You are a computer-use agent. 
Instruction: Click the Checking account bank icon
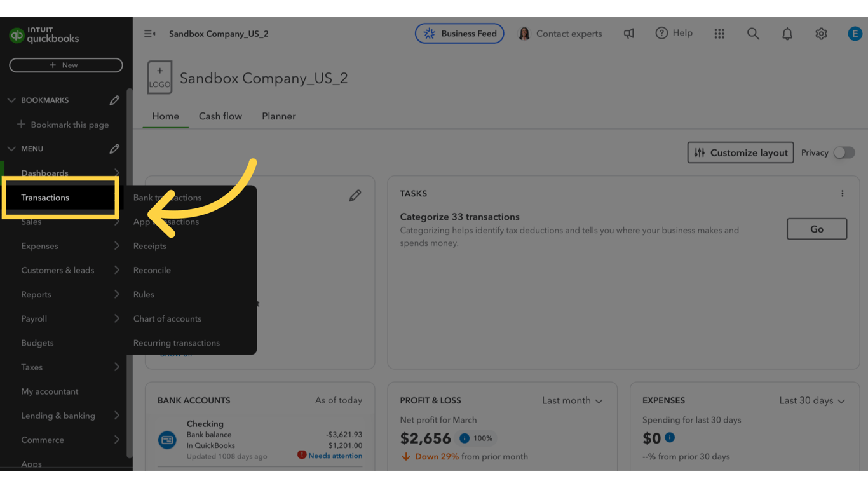click(167, 440)
